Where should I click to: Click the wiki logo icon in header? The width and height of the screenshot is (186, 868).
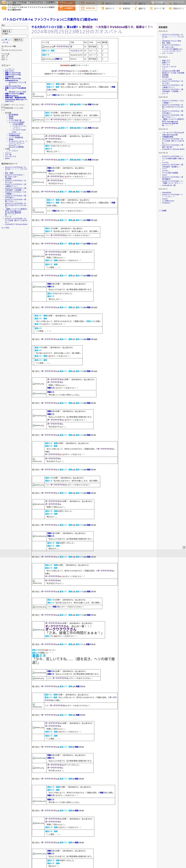pos(4,8)
